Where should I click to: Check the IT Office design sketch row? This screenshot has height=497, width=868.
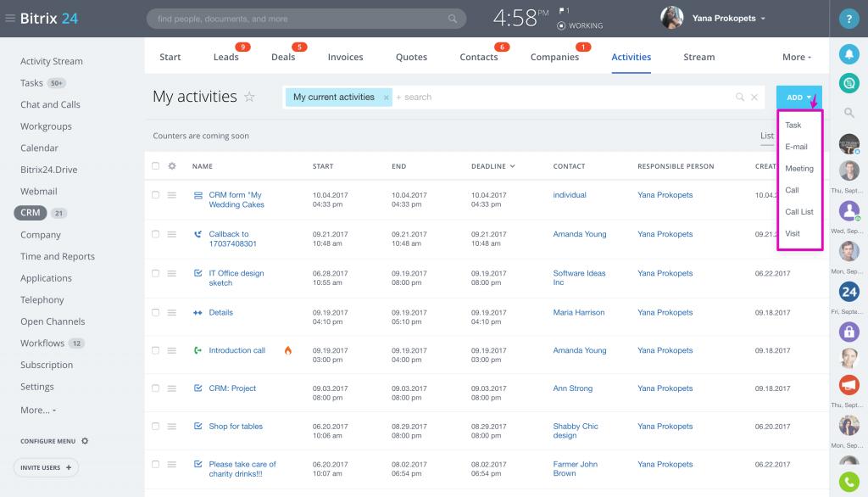[156, 274]
